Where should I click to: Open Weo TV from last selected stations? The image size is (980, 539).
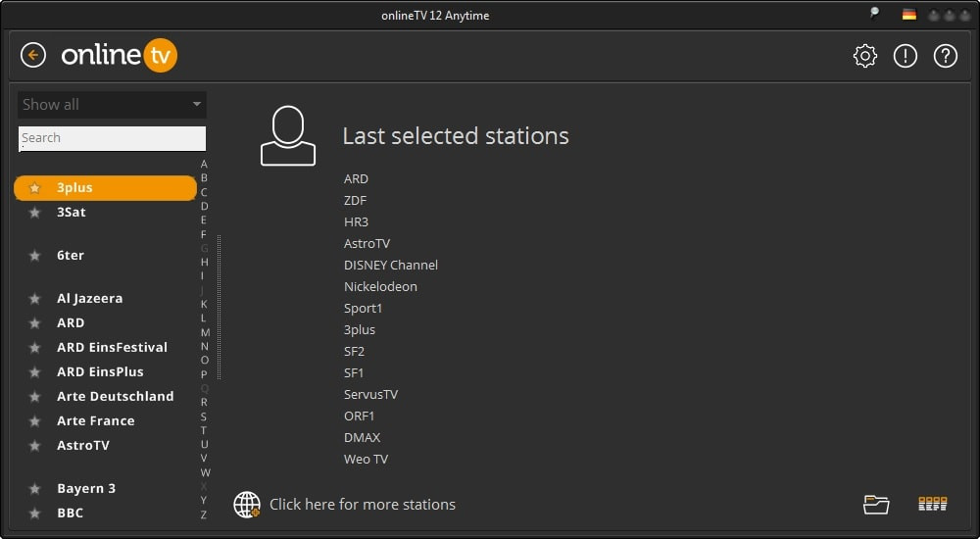coord(366,459)
